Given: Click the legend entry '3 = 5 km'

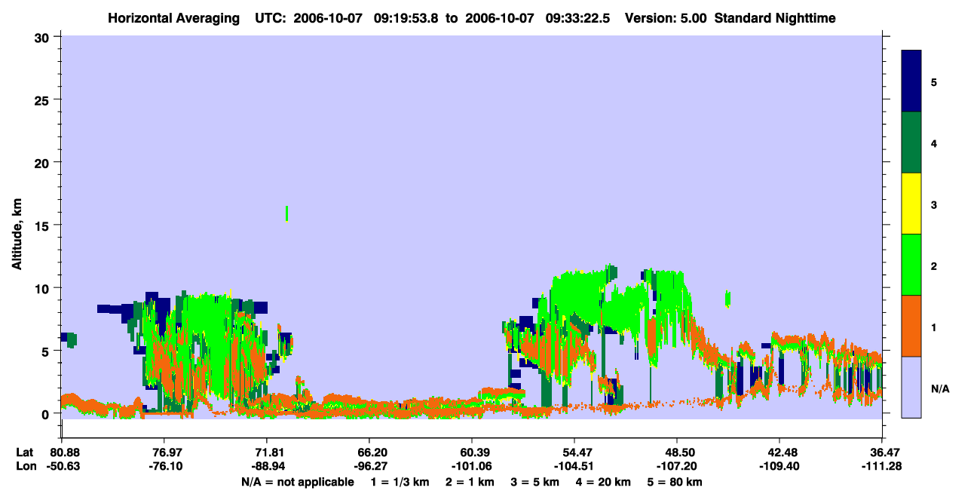Looking at the screenshot, I should 535,481.
